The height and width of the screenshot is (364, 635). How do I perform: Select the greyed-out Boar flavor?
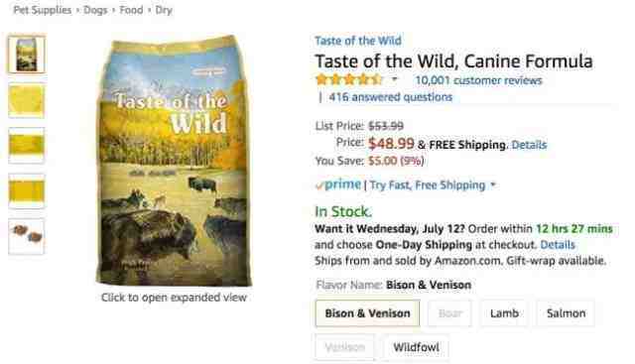(x=449, y=313)
